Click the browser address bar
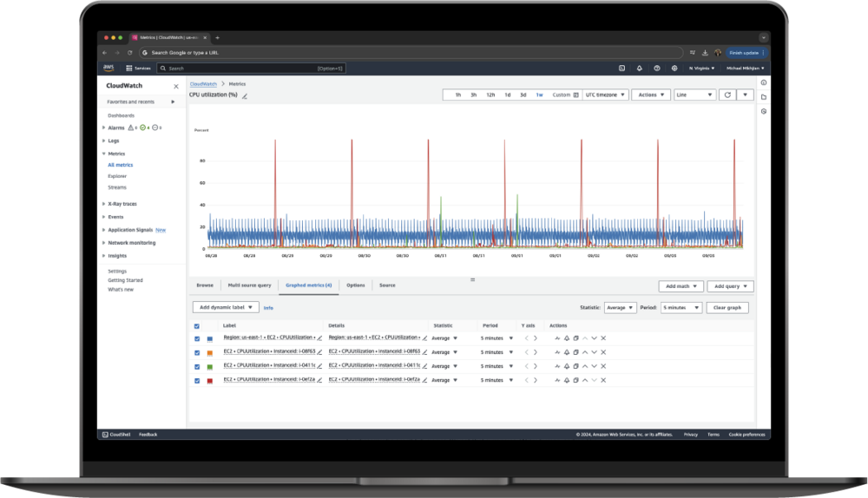 411,53
